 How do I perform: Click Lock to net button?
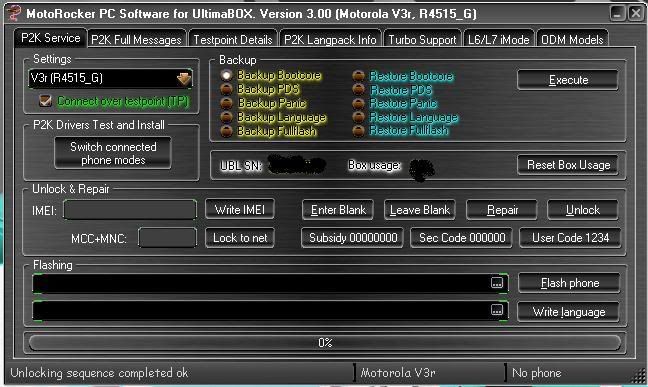click(240, 238)
